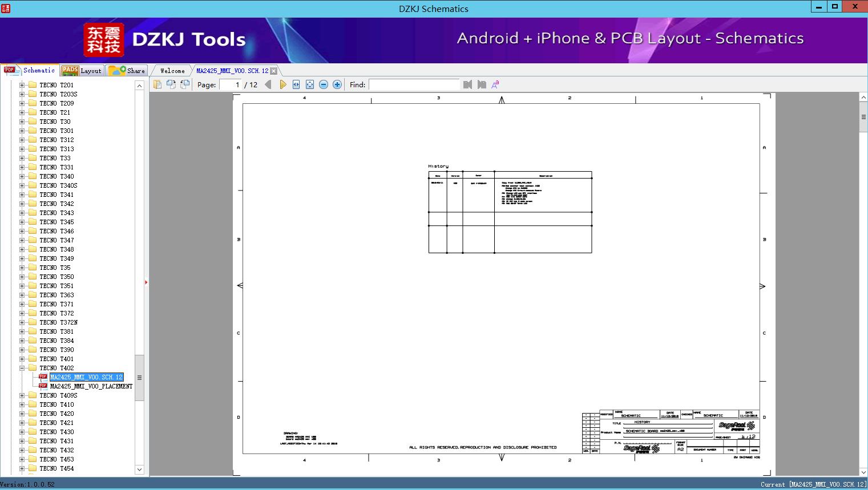Select TECNO T21 tree item
The width and height of the screenshot is (868, 490).
point(55,112)
